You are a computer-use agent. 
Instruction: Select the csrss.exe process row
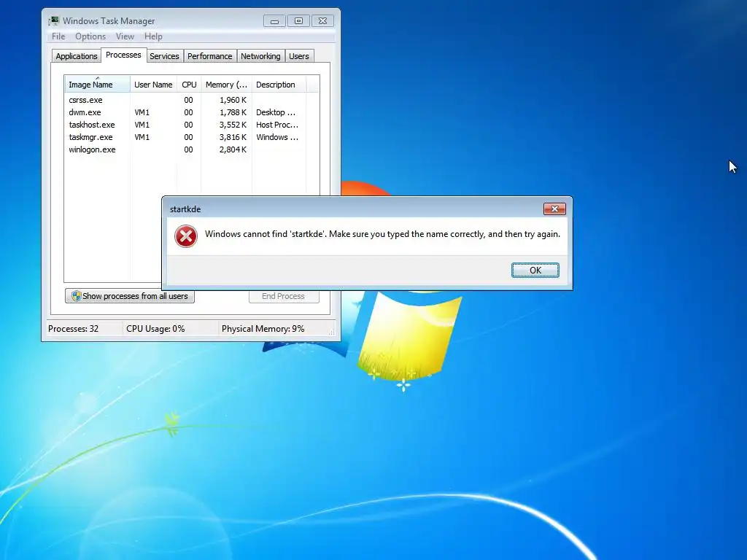click(192, 100)
